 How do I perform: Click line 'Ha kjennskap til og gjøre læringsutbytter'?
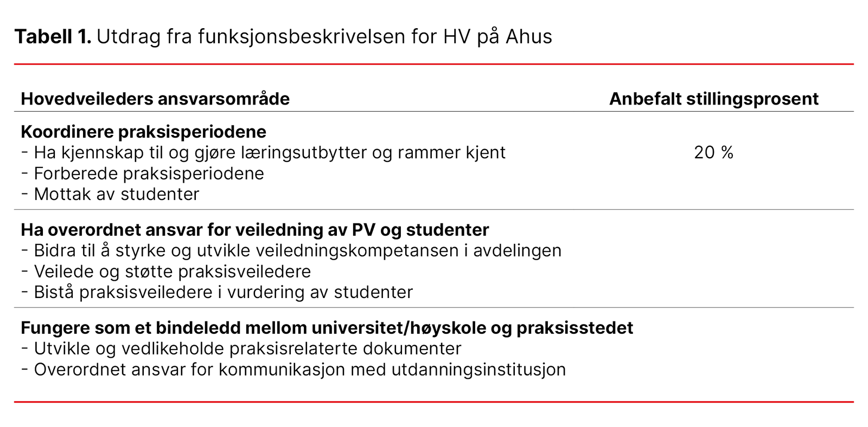[269, 153]
